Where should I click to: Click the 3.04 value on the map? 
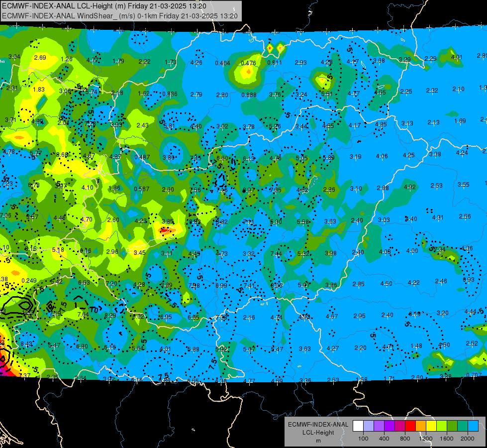(14, 57)
